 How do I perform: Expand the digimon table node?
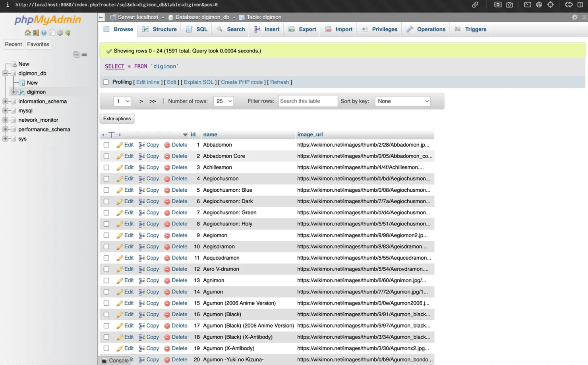point(14,92)
